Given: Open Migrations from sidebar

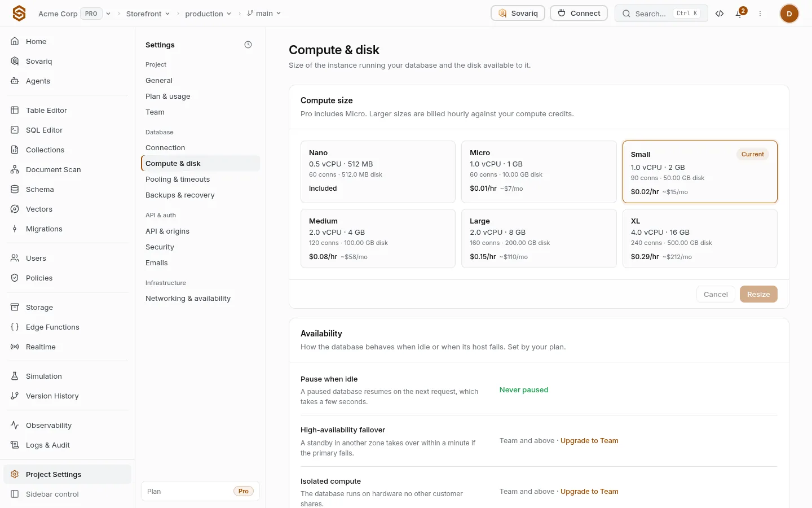Looking at the screenshot, I should click(x=68, y=229).
